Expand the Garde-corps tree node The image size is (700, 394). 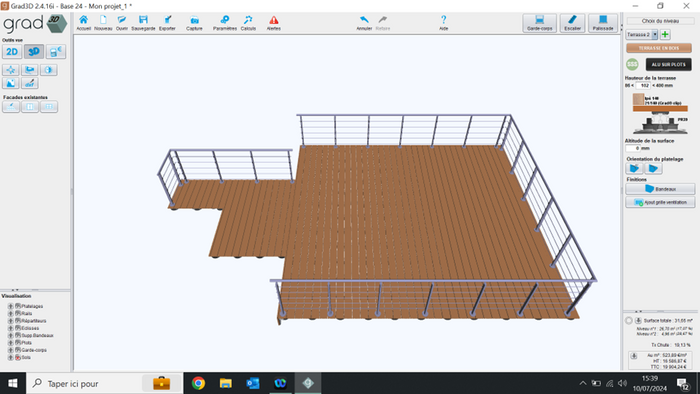tap(10, 350)
